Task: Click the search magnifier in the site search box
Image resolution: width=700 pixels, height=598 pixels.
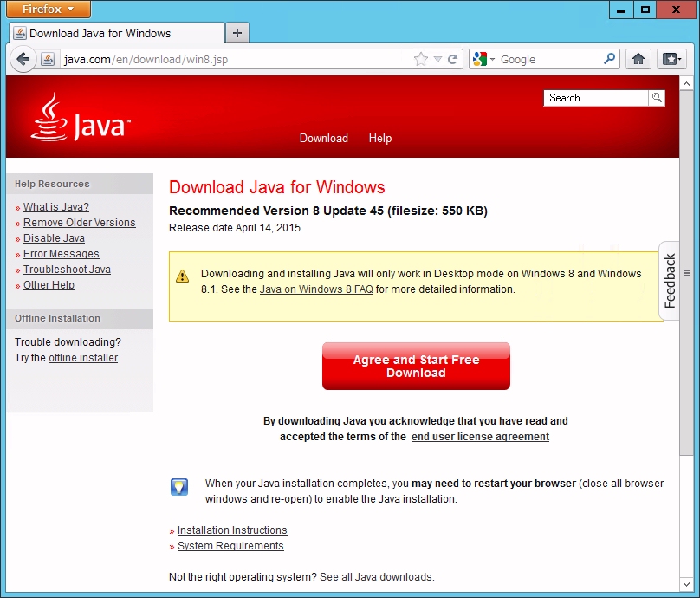Action: (x=658, y=98)
